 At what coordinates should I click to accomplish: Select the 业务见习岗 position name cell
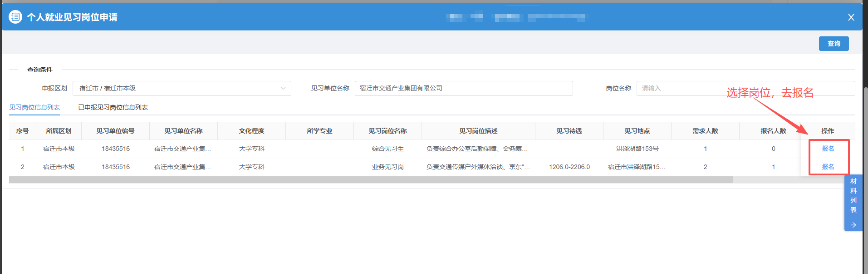(x=387, y=167)
